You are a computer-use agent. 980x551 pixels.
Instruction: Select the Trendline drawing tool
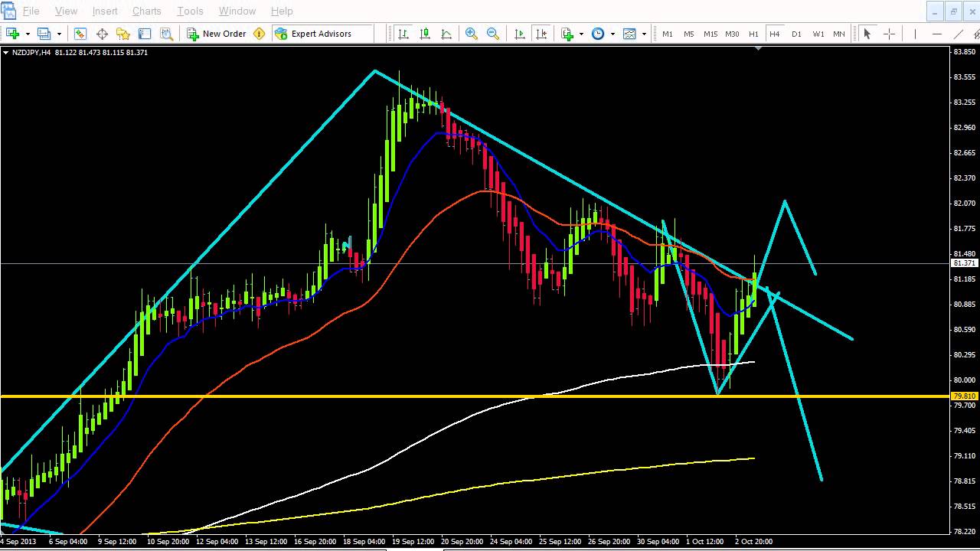click(958, 34)
